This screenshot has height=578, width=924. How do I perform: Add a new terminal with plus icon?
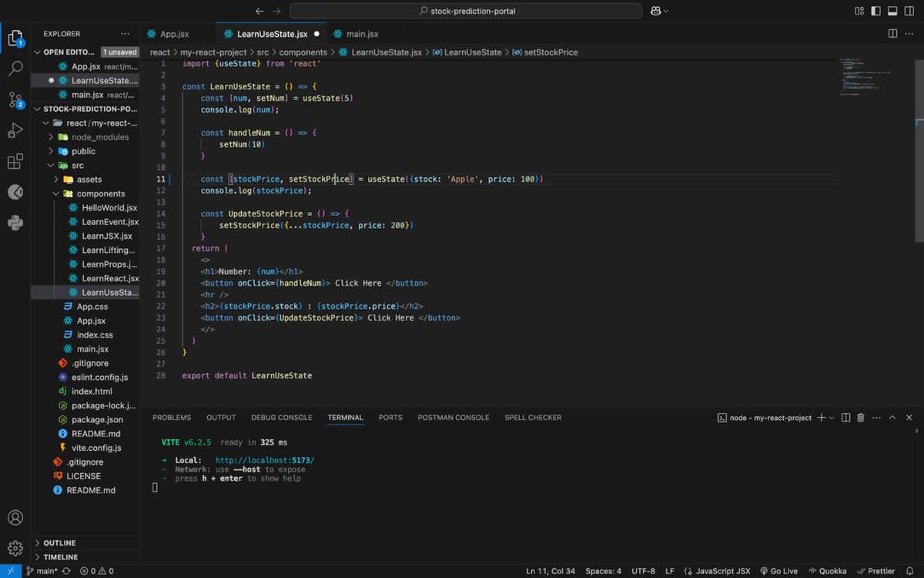tap(822, 418)
